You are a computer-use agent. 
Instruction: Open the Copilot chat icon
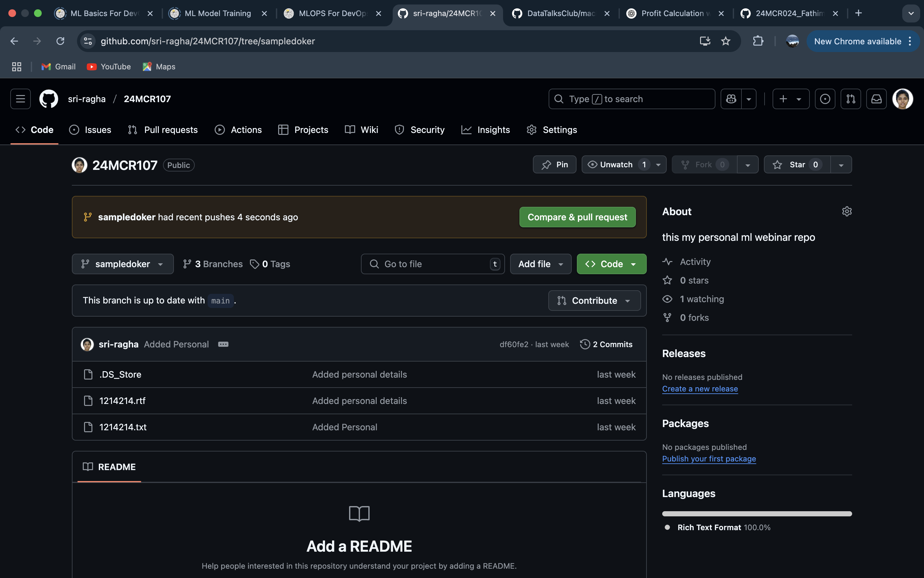coord(731,99)
